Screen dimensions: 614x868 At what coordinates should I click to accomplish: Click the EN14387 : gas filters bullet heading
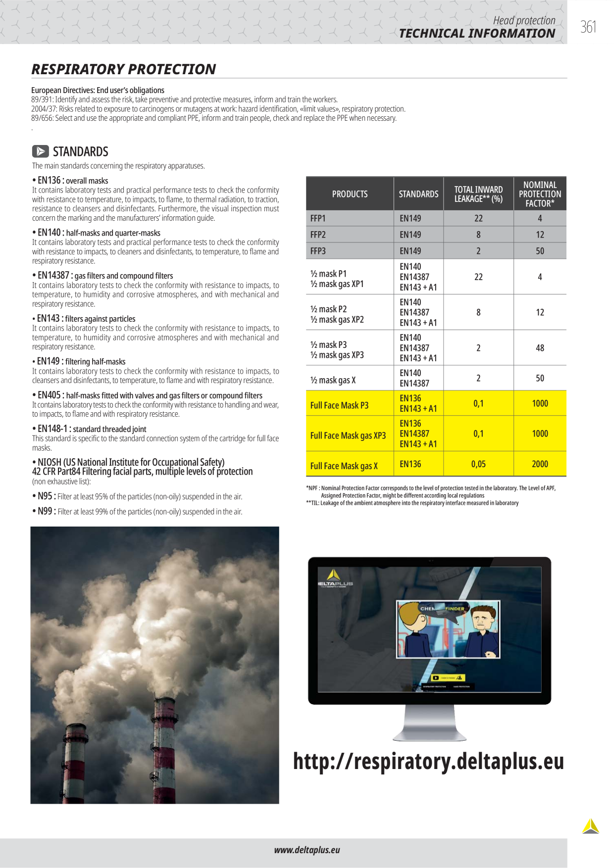coord(102,276)
